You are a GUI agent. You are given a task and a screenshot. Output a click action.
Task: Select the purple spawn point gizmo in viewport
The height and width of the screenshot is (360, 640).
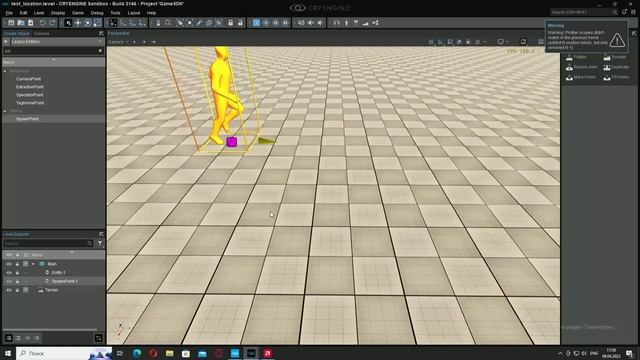[x=231, y=142]
